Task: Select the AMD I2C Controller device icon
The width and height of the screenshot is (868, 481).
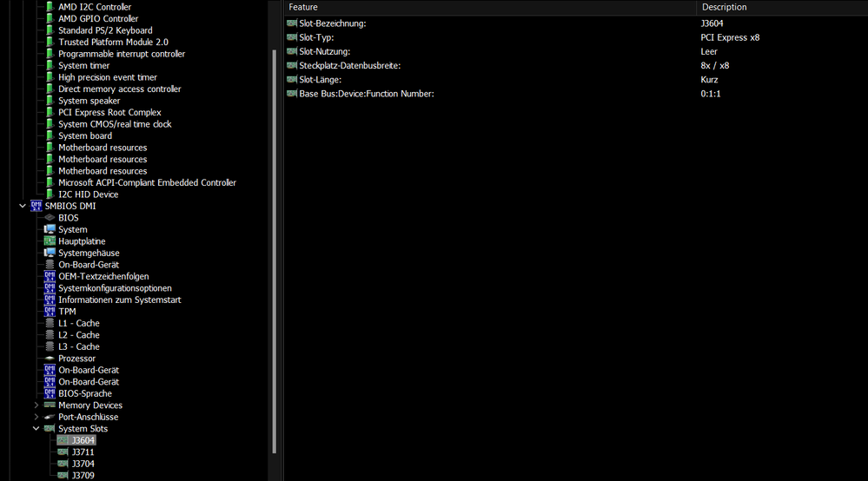Action: [50, 7]
